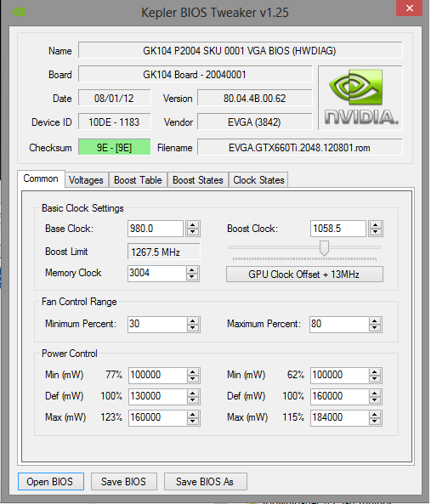Switch to the Common tab
The image size is (431, 504).
[x=41, y=178]
